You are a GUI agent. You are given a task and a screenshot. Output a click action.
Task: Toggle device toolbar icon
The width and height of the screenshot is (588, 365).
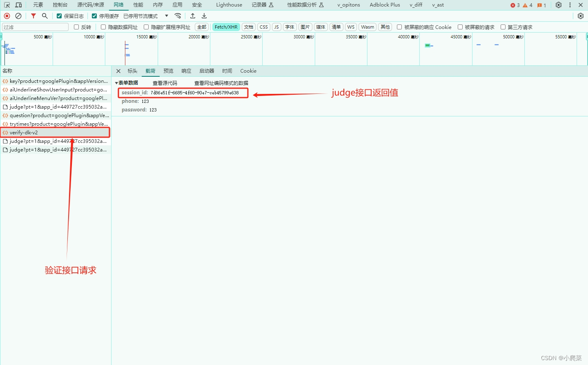(18, 5)
